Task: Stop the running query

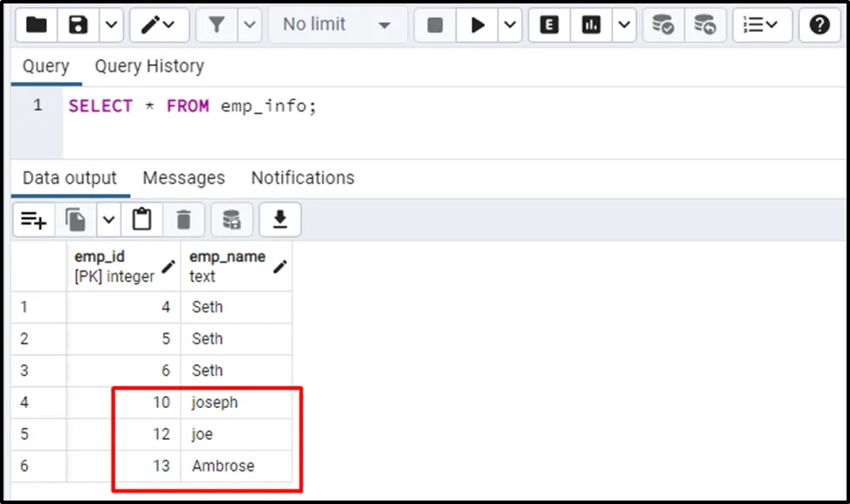Action: click(x=436, y=25)
